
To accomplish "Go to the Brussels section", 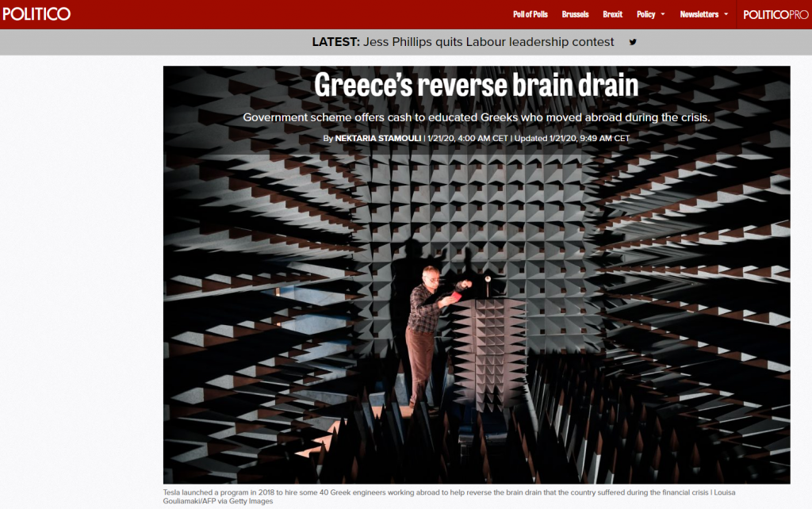I will click(x=575, y=14).
